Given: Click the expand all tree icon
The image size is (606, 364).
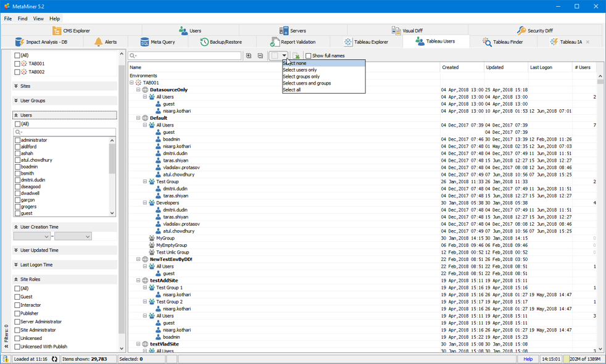Looking at the screenshot, I should pyautogui.click(x=249, y=56).
